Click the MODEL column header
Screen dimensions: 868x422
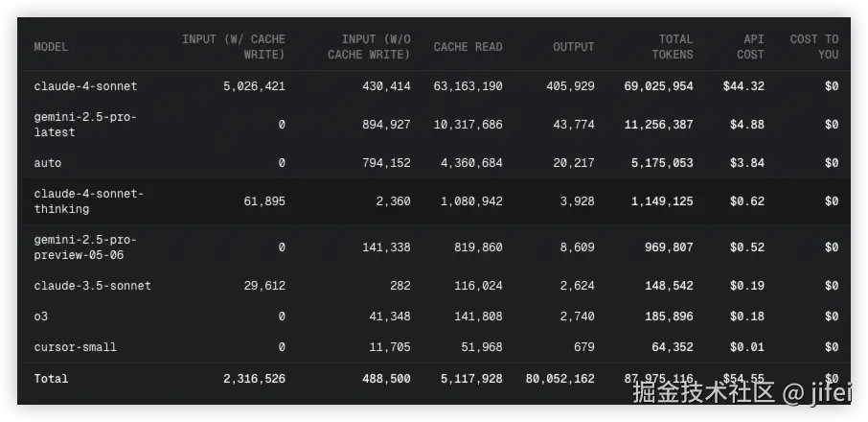tap(51, 47)
